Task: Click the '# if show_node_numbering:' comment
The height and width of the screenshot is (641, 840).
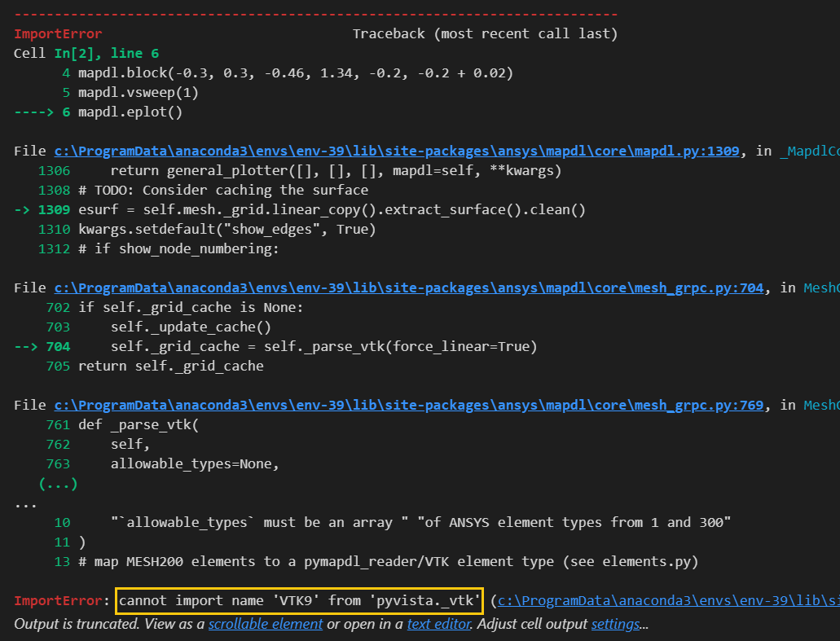Action: click(178, 248)
